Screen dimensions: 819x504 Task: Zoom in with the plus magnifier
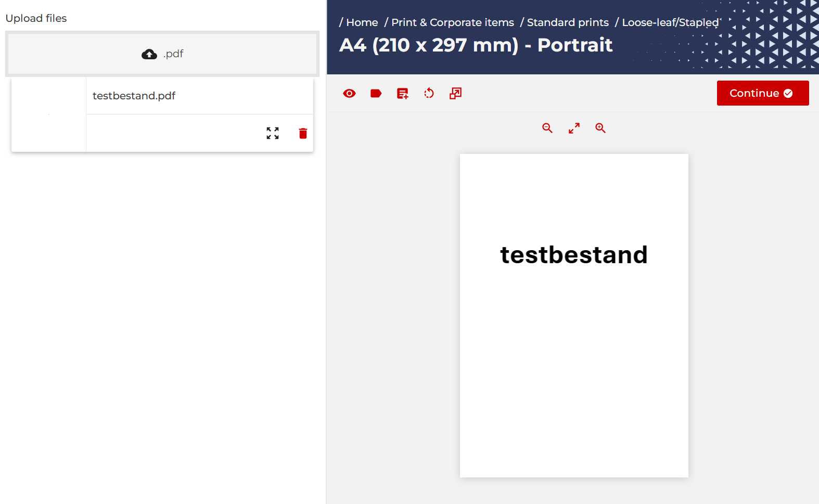click(600, 128)
